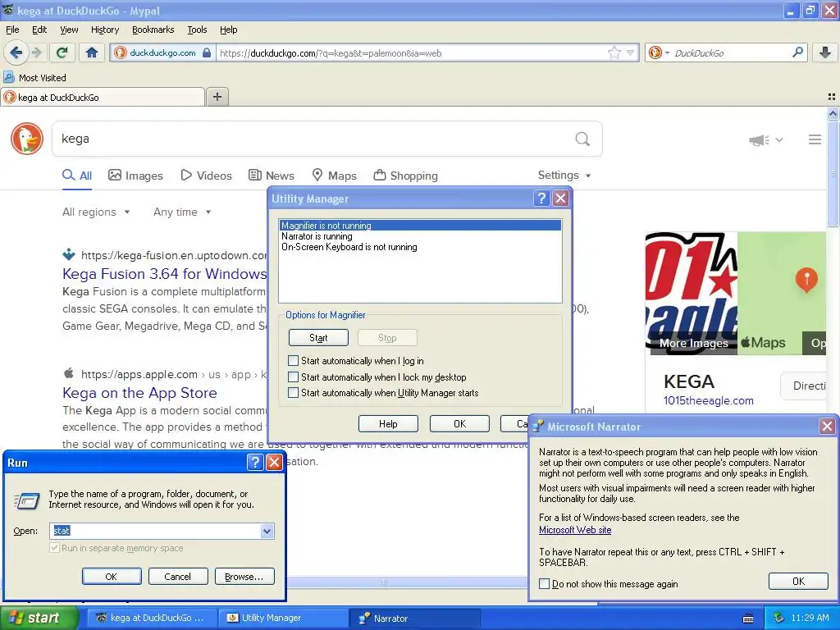Click the list all tabs grid icon

click(832, 97)
